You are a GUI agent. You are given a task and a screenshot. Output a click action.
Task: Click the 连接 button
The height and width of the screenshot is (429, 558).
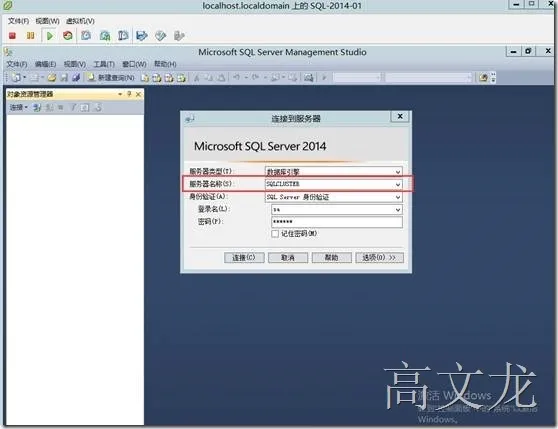(x=244, y=258)
